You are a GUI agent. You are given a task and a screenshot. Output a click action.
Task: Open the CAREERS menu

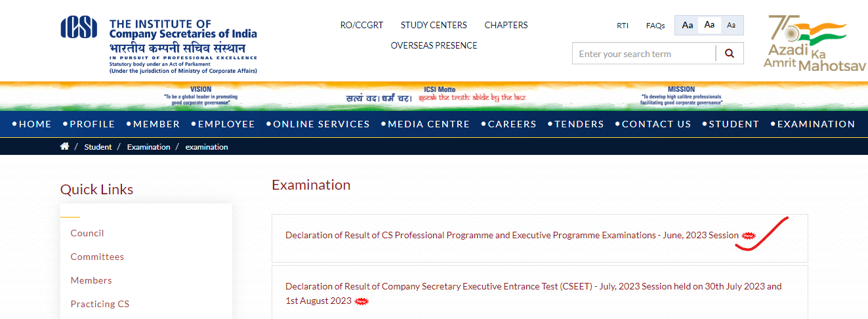point(509,124)
